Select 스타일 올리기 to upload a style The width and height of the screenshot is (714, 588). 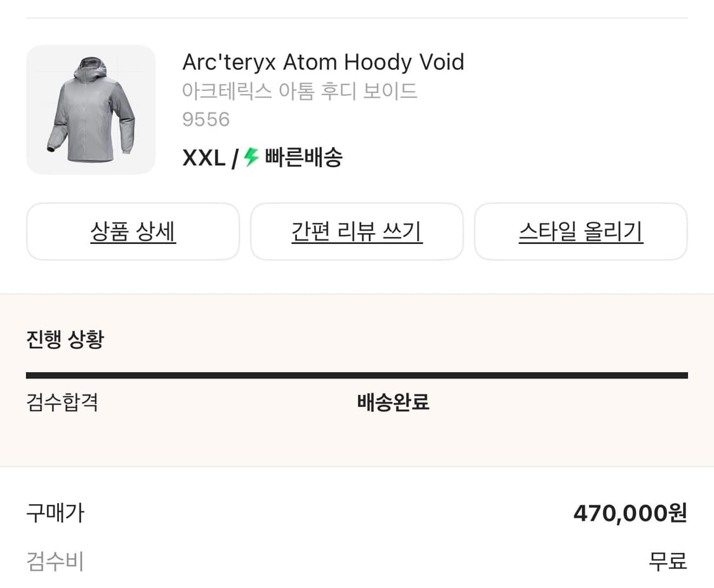[x=581, y=231]
